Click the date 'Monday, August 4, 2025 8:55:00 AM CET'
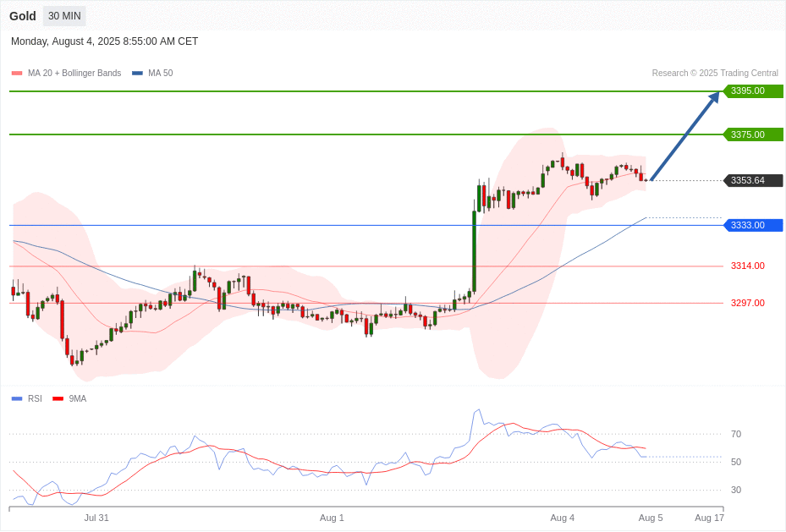 click(x=104, y=41)
